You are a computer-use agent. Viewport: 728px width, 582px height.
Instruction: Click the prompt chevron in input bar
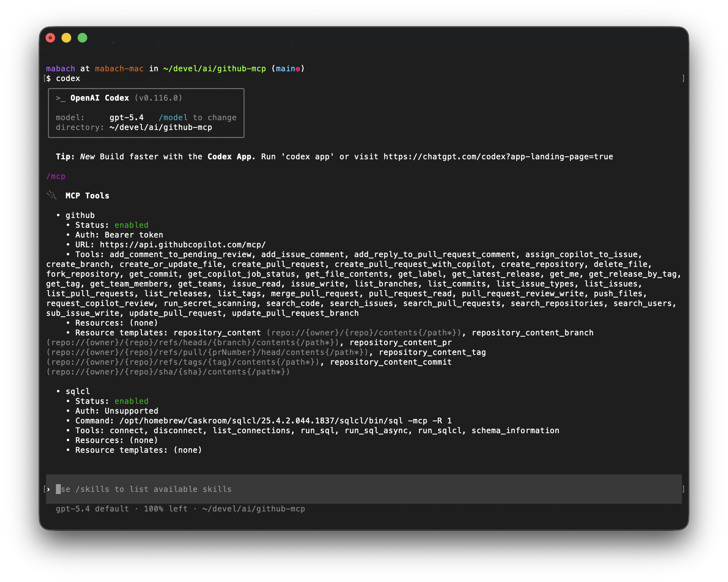click(49, 489)
